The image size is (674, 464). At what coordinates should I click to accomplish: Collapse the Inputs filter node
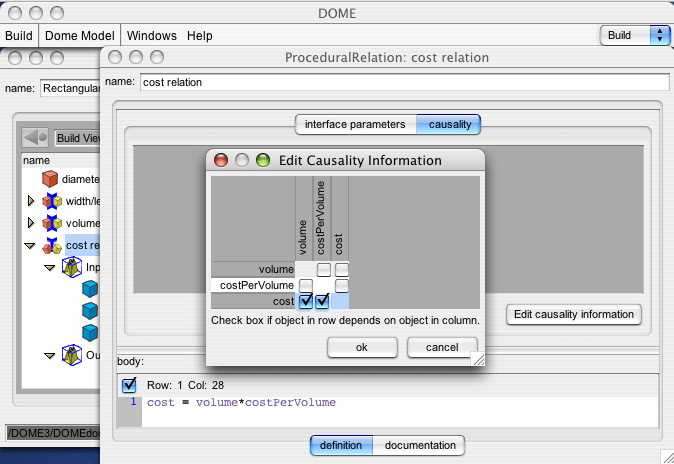point(50,268)
